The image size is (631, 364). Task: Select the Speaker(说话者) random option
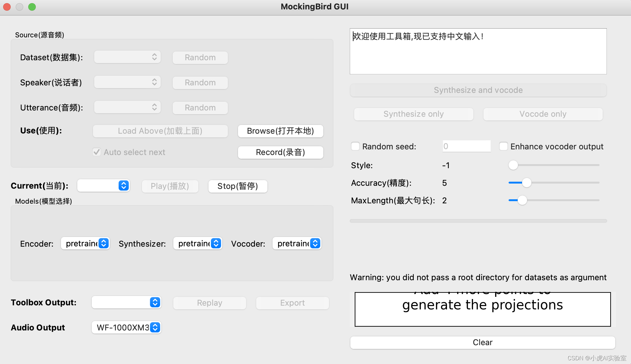click(x=199, y=82)
